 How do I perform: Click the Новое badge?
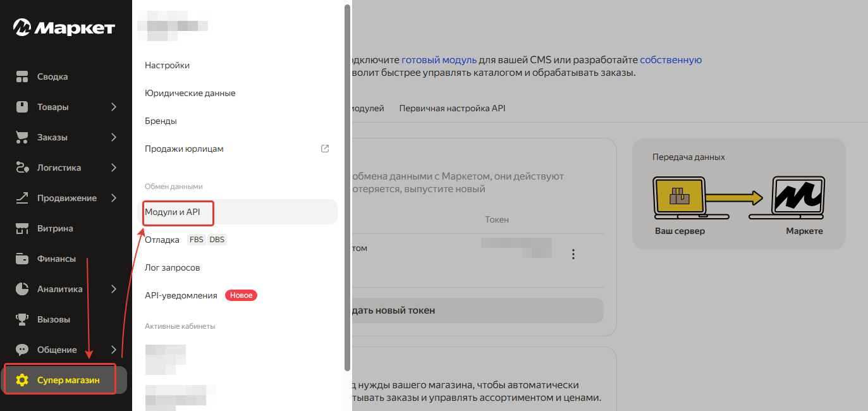click(x=241, y=295)
